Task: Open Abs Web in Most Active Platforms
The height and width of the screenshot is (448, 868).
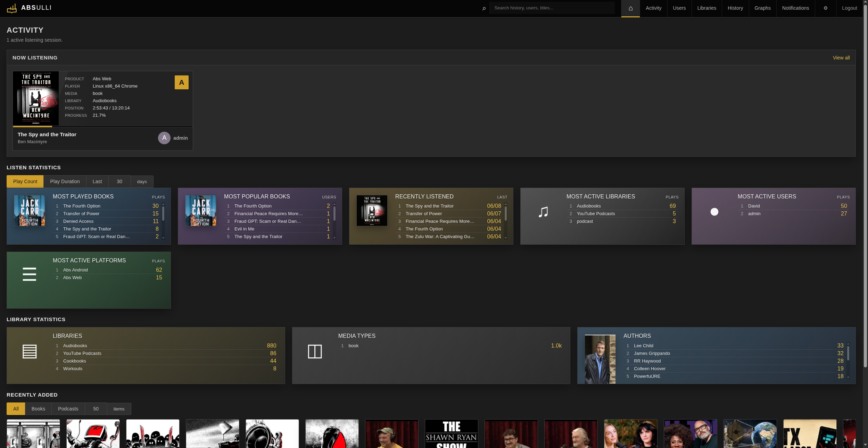Action: click(x=72, y=278)
